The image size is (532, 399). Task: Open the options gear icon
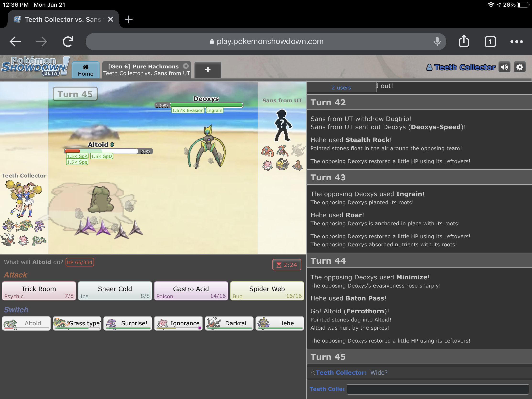point(520,67)
